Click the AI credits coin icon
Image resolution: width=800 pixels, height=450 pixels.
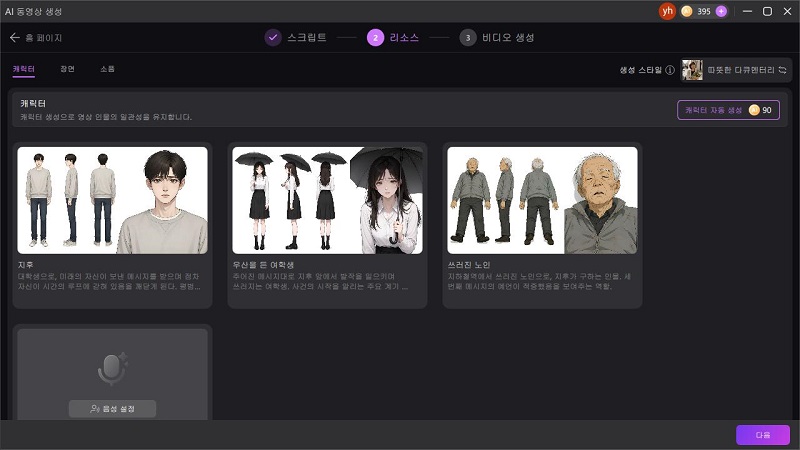click(x=687, y=11)
